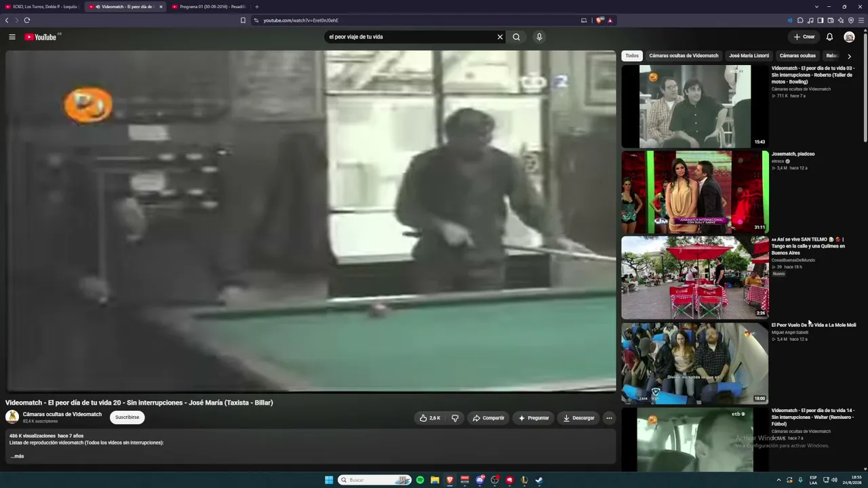Viewport: 868px width, 488px height.
Task: Switch to the Programa 01 browser tab
Action: [209, 7]
